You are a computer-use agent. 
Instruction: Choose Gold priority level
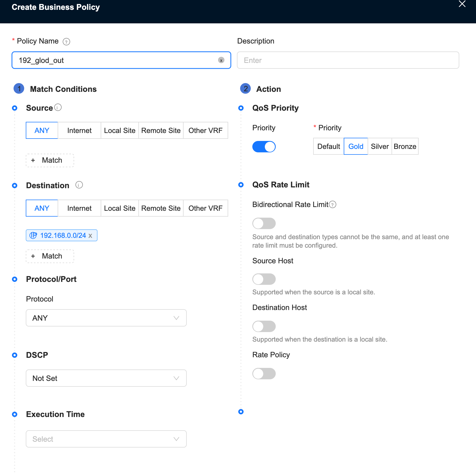pyautogui.click(x=356, y=146)
